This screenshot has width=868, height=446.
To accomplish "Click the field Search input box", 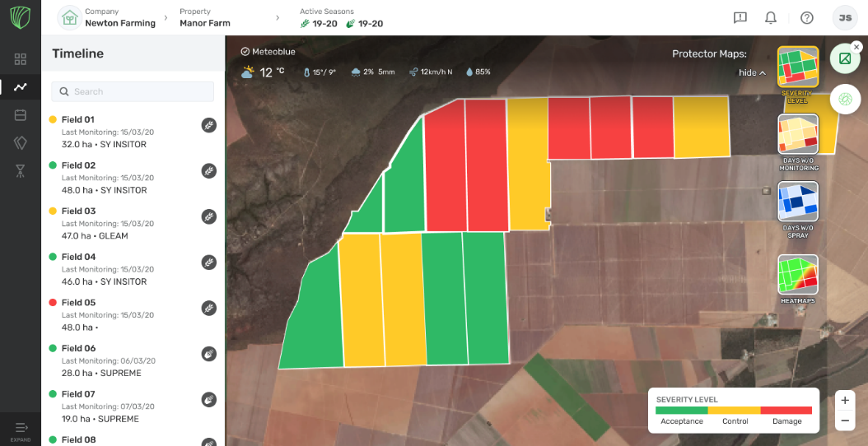I will (133, 91).
